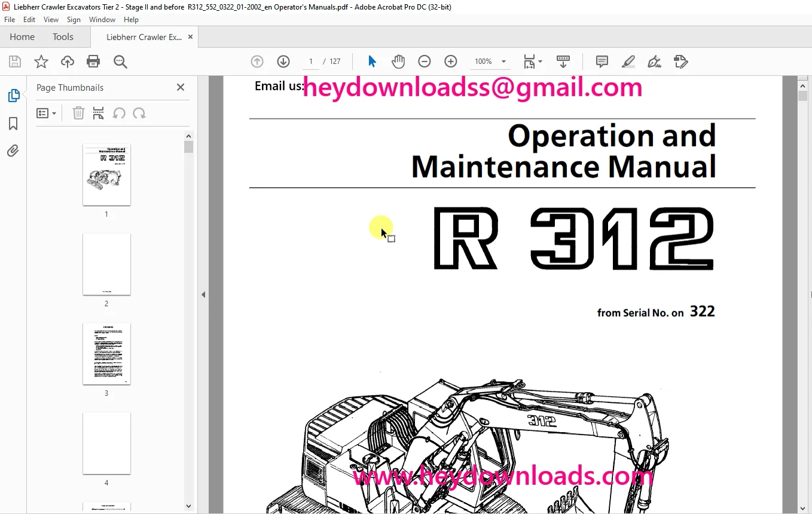Select the page 1 thumbnail
This screenshot has width=812, height=514.
tap(106, 175)
